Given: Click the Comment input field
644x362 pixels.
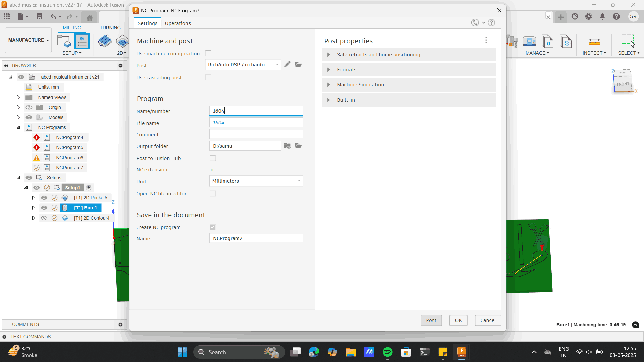Looking at the screenshot, I should pos(256,134).
